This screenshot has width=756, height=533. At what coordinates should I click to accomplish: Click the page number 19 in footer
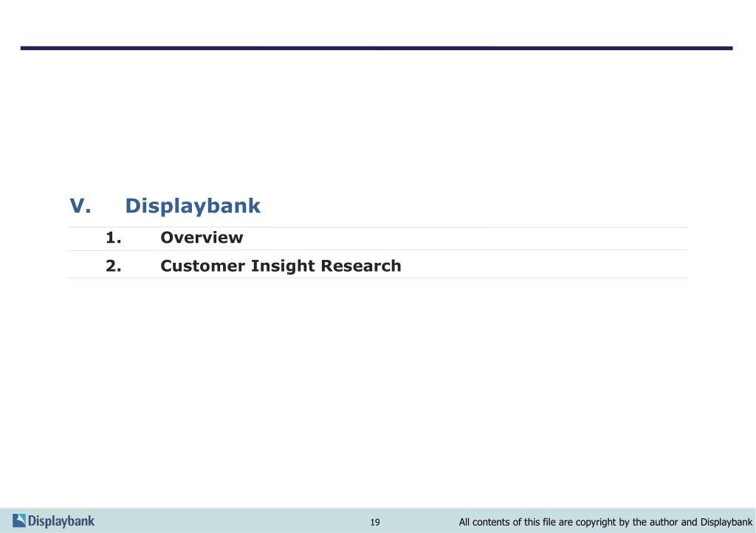[375, 522]
